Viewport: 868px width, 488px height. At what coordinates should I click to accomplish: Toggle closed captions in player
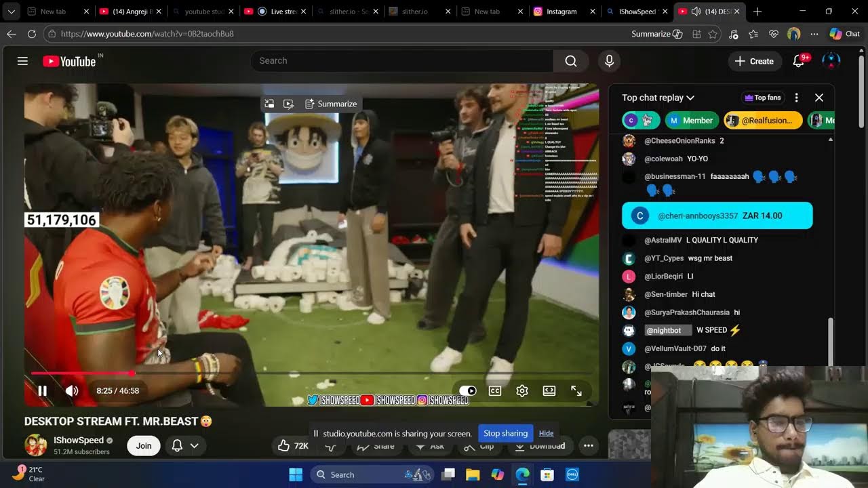495,390
